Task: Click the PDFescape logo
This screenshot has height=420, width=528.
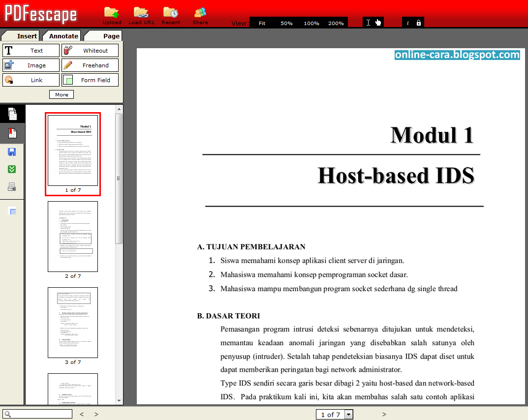Action: pyautogui.click(x=41, y=14)
